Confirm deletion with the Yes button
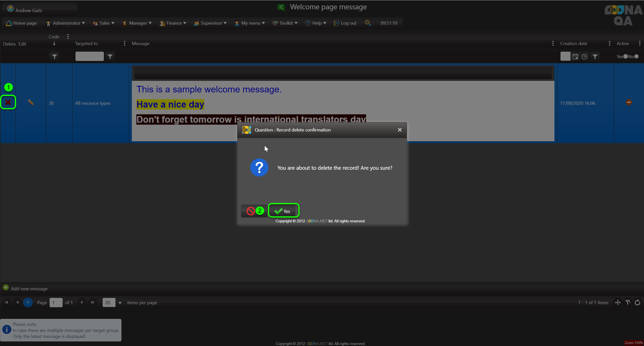644x346 pixels. 283,211
